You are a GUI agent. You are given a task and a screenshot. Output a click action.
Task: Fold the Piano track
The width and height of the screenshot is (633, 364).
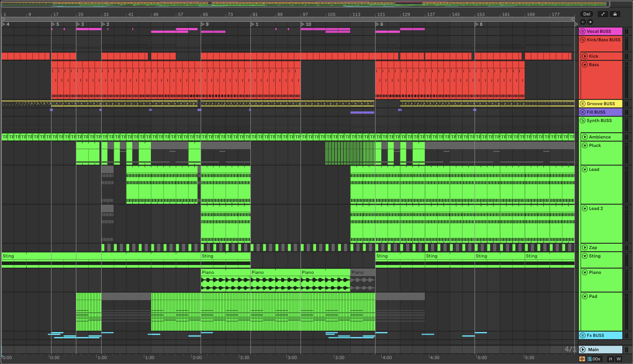pos(585,273)
